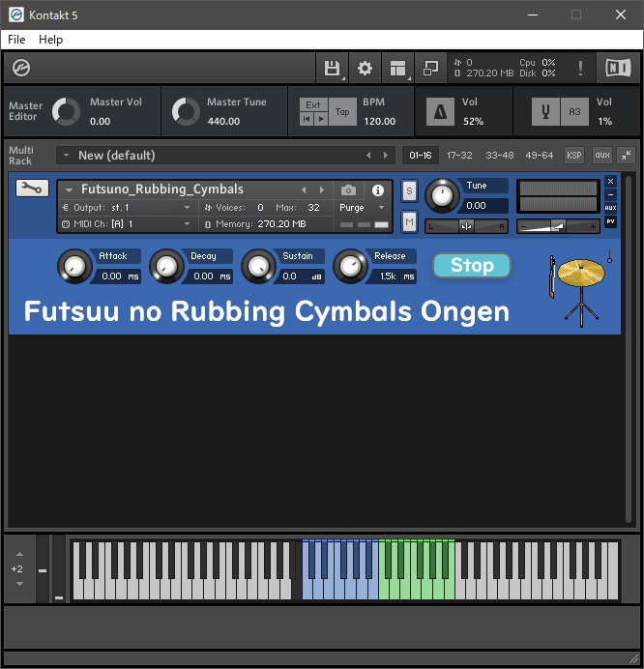Viewport: 644px width, 669px height.
Task: Switch to the 17-32 page tab
Action: pos(459,156)
